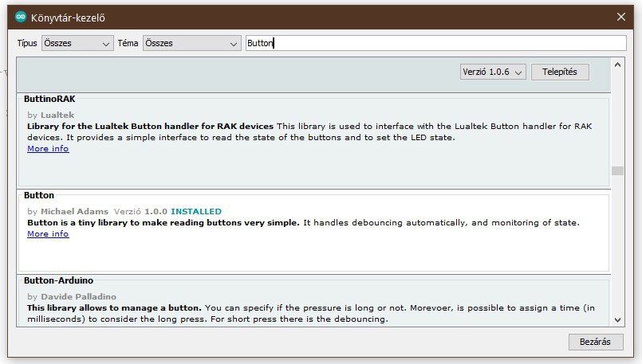Open More info link under ButtinoRAK
The width and height of the screenshot is (642, 364).
click(x=48, y=149)
